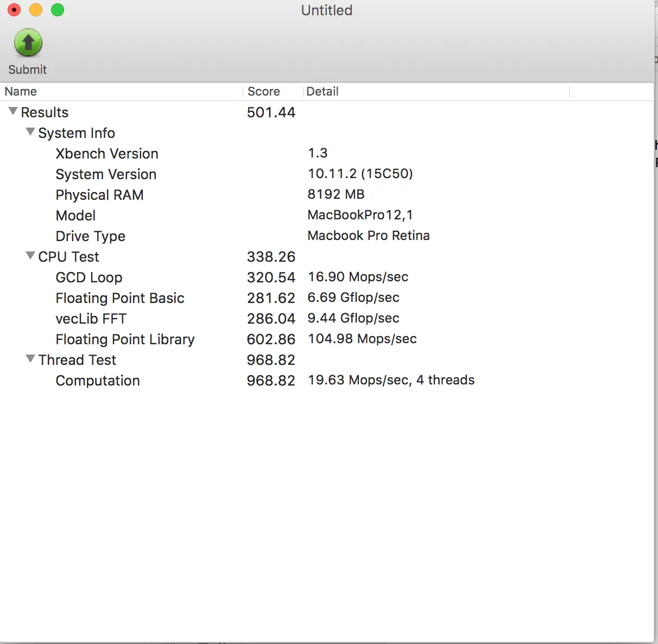Select the Xbench Version row
The height and width of the screenshot is (644, 658).
107,154
